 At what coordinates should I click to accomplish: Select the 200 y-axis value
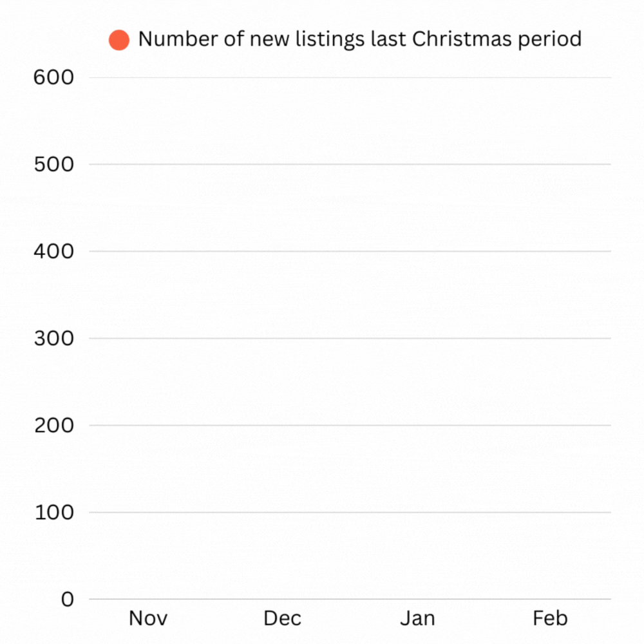pos(53,425)
